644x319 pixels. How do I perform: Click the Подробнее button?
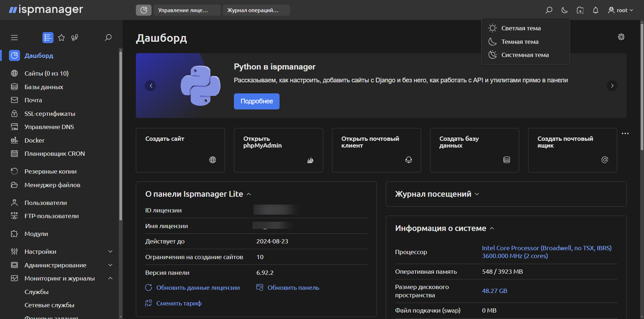(257, 101)
